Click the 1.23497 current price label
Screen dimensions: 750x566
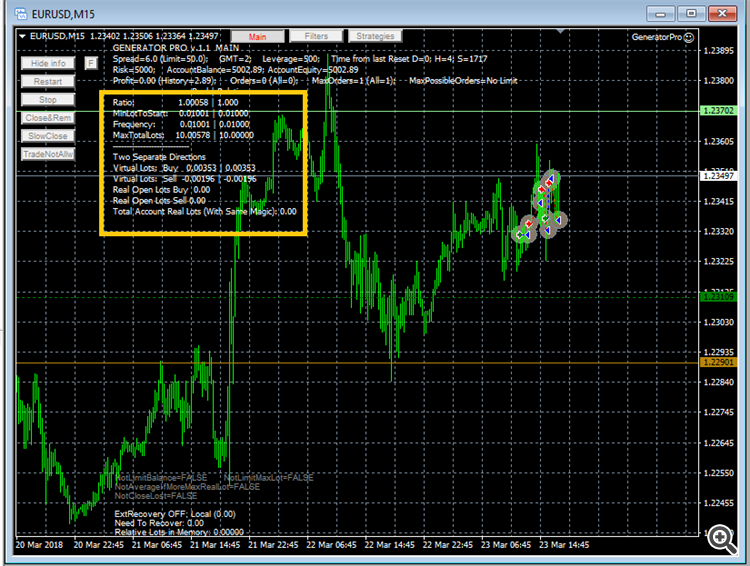click(x=718, y=176)
